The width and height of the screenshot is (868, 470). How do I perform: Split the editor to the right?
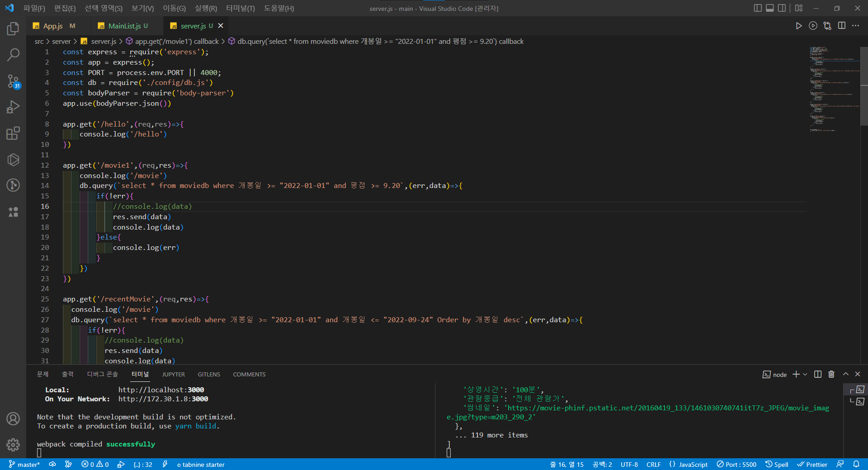point(841,26)
